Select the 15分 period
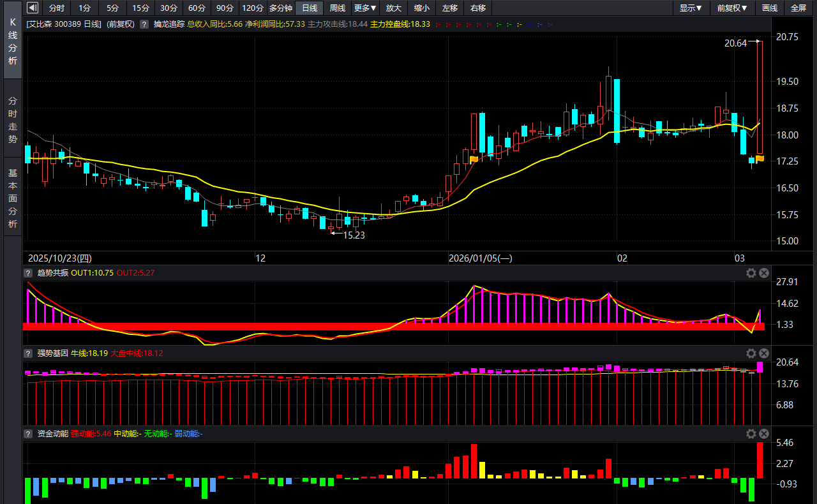Image resolution: width=817 pixels, height=504 pixels. (140, 8)
